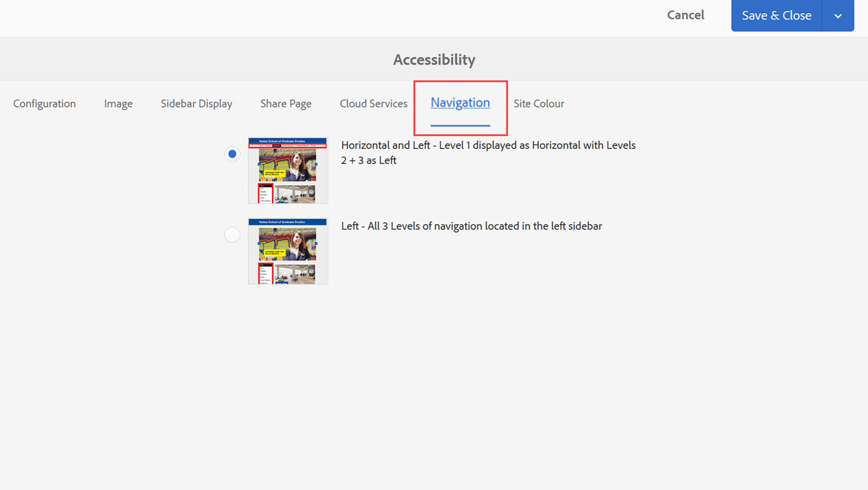This screenshot has width=868, height=490.
Task: Open the Cloud Services tab
Action: click(x=373, y=103)
